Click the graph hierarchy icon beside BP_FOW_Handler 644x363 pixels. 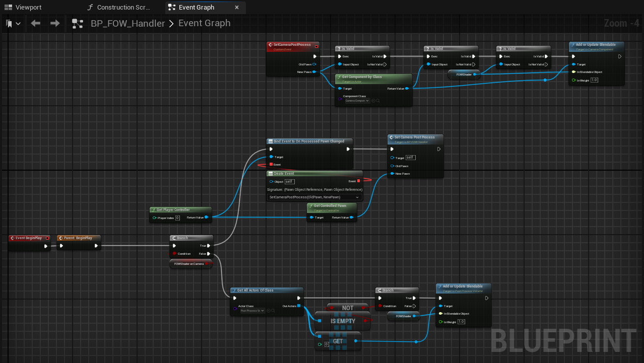[x=78, y=23]
